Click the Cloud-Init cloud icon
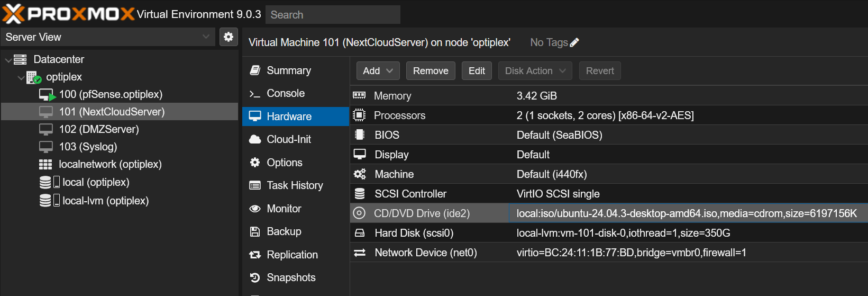868x296 pixels. 255,139
